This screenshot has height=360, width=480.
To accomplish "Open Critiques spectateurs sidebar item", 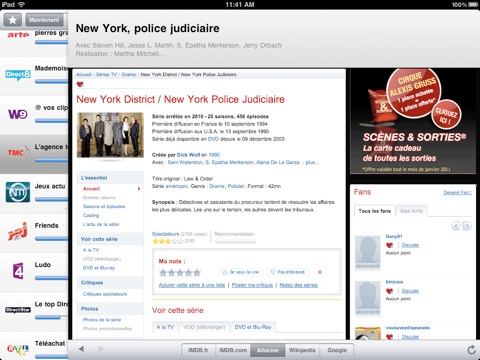I will click(x=105, y=294).
